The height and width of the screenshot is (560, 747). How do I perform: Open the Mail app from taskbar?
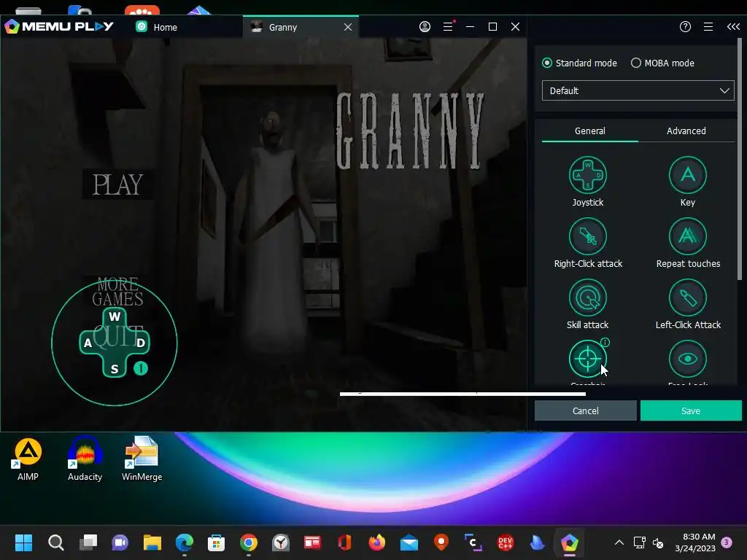409,542
